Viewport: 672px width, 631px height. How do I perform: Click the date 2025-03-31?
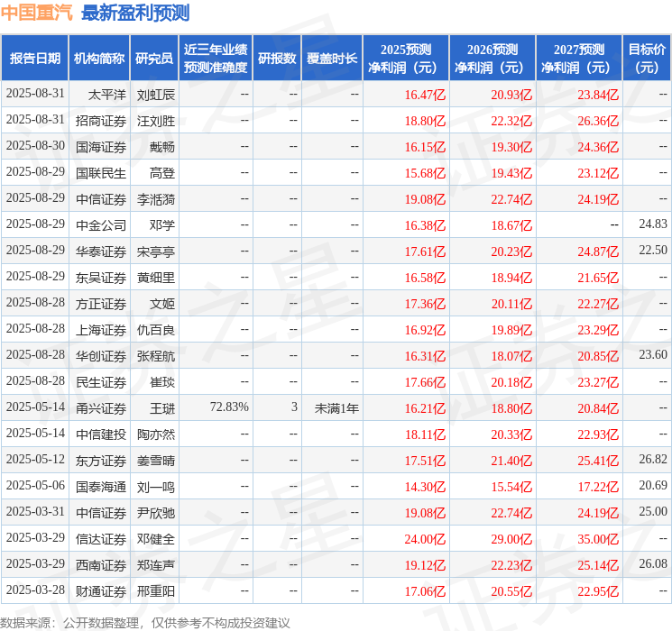pyautogui.click(x=35, y=511)
